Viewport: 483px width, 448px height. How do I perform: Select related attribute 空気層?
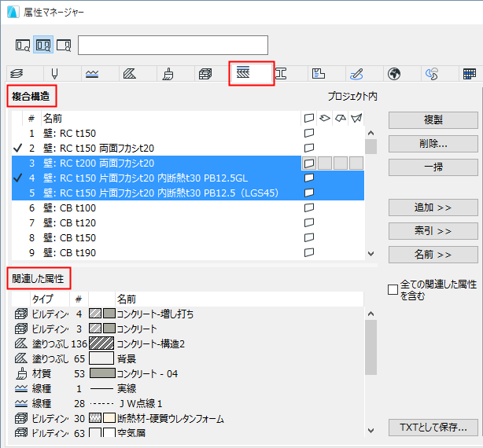188,432
